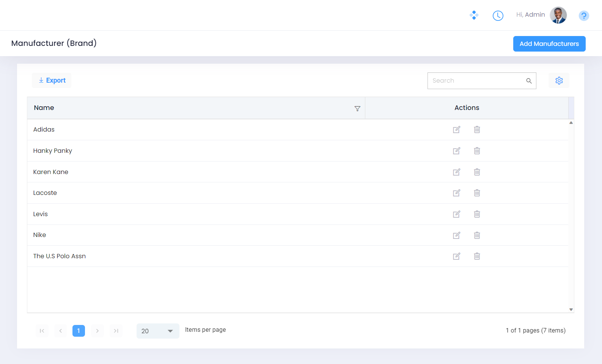Remove the Lacoste manufacturer
Viewport: 602px width, 364px height.
pos(477,193)
